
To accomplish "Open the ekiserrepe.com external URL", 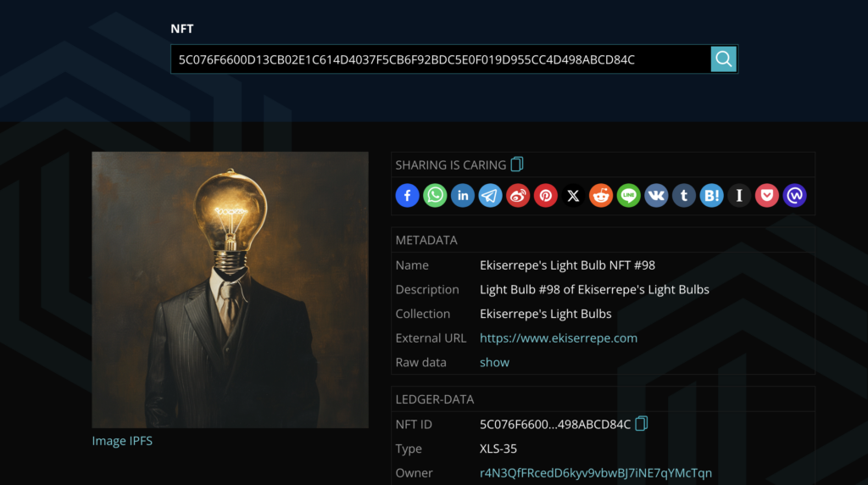I will (558, 337).
